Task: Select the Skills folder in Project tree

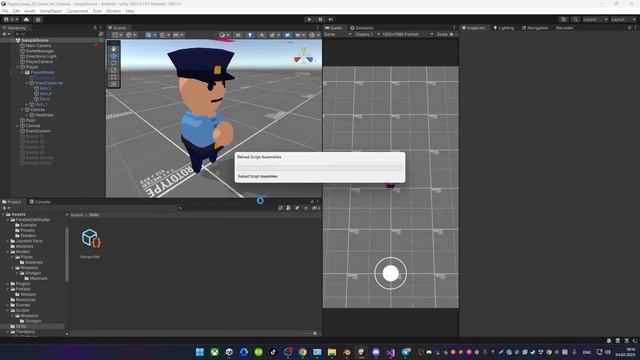Action: tap(21, 327)
